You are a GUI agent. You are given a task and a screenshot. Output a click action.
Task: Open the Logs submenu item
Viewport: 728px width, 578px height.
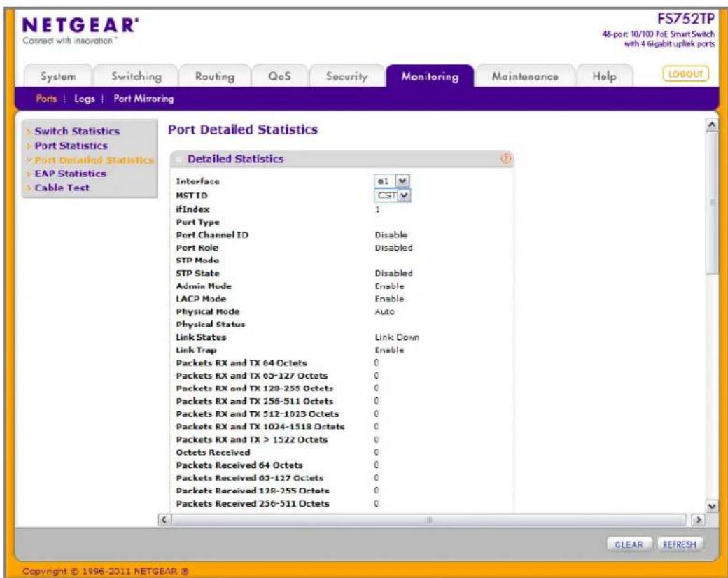(85, 99)
